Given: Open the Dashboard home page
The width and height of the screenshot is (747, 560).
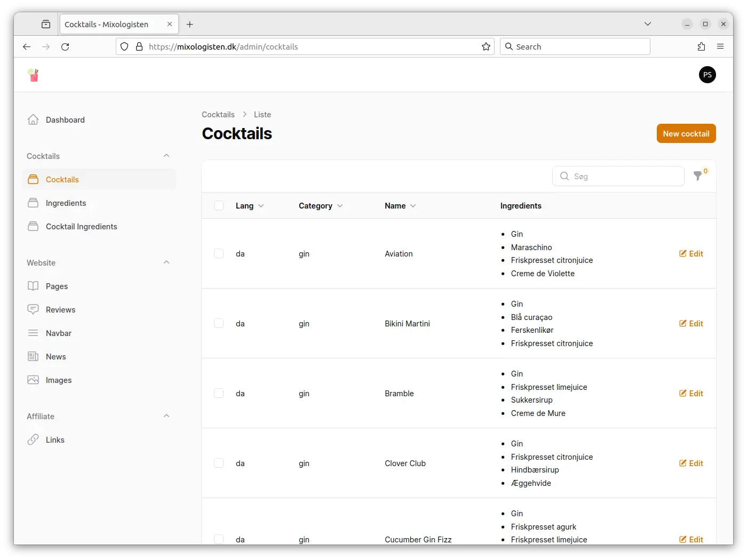Looking at the screenshot, I should [x=65, y=120].
